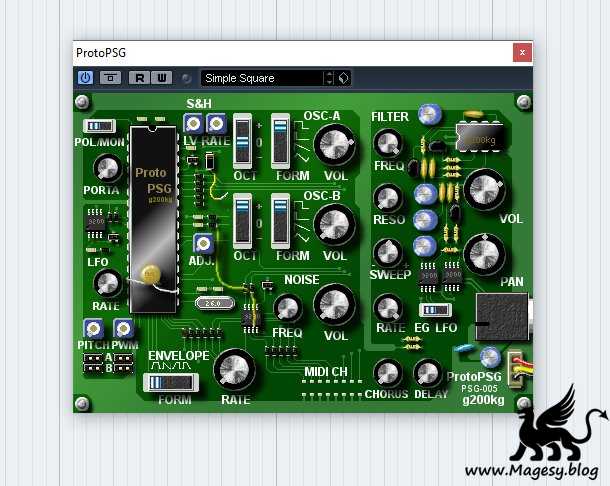Click the routing button beside the power icon
The image size is (610, 486).
[110, 78]
